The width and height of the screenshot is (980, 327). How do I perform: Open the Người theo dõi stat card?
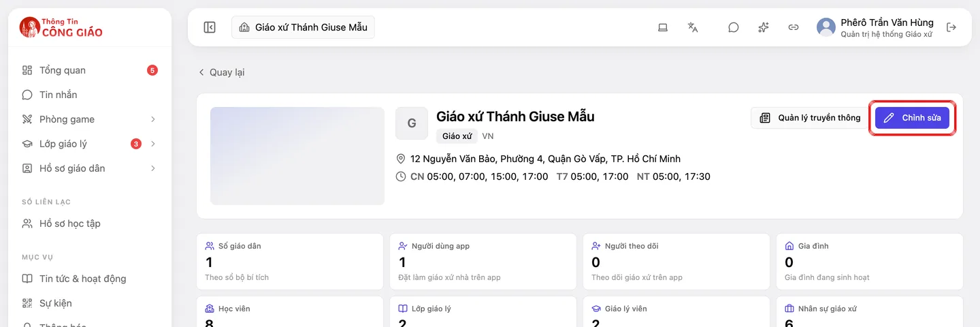(676, 262)
